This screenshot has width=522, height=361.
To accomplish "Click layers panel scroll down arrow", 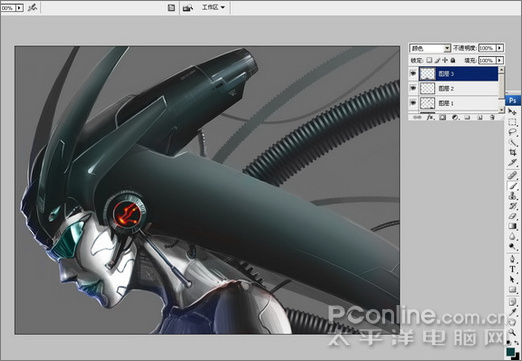I will coord(501,110).
